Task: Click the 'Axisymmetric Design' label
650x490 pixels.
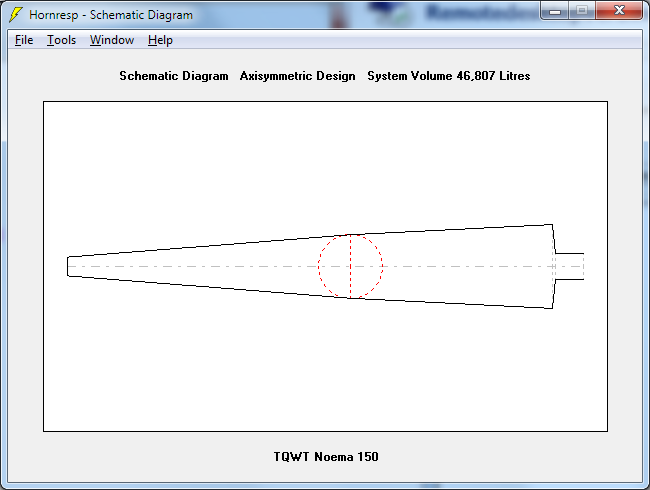Action: point(297,76)
